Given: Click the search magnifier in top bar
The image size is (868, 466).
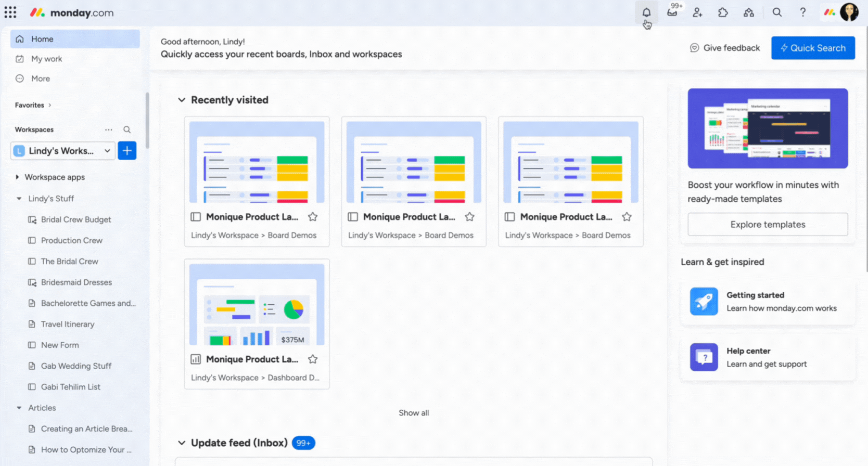Looking at the screenshot, I should (777, 12).
